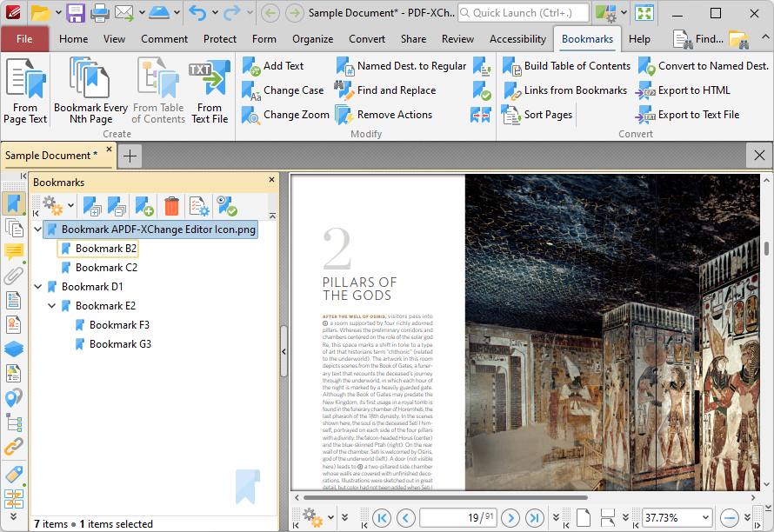Switch to the Home ribbon tab
Screen dimensions: 774x532
[74, 39]
